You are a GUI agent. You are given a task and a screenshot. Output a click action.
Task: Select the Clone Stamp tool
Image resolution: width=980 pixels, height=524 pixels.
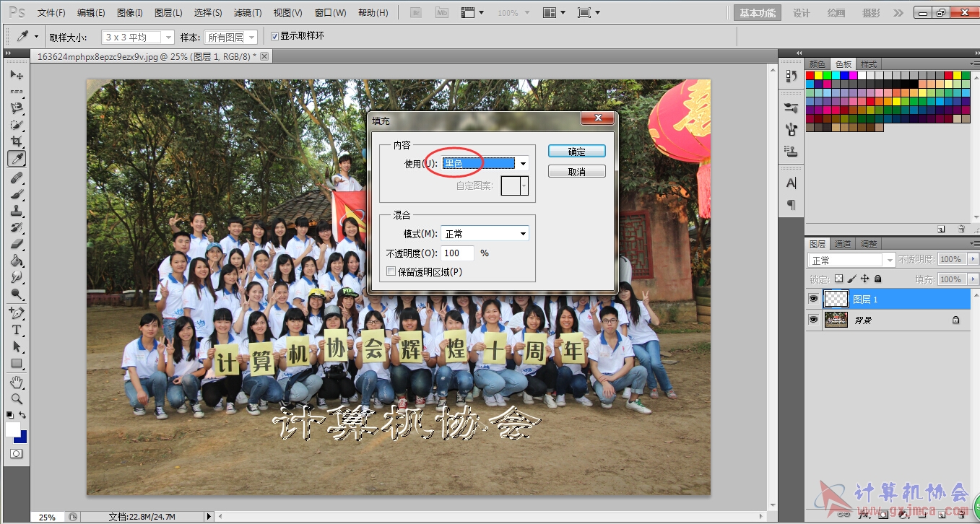click(17, 211)
